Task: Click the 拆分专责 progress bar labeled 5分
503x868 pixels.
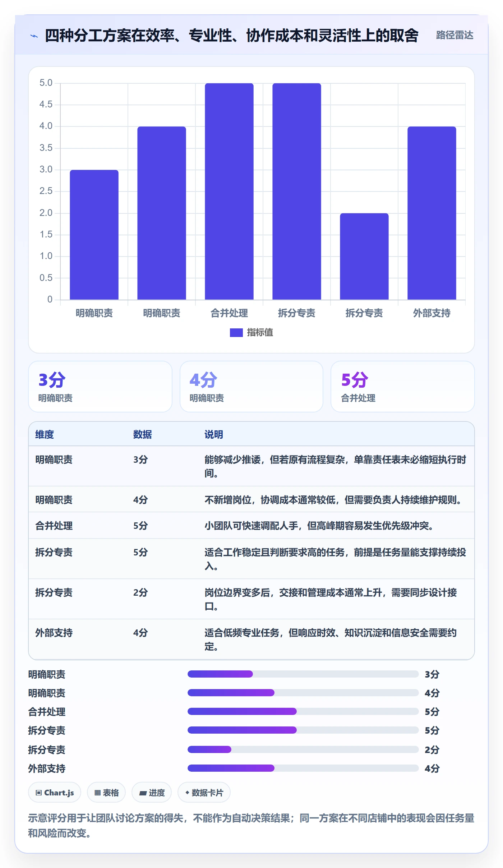Action: click(303, 730)
